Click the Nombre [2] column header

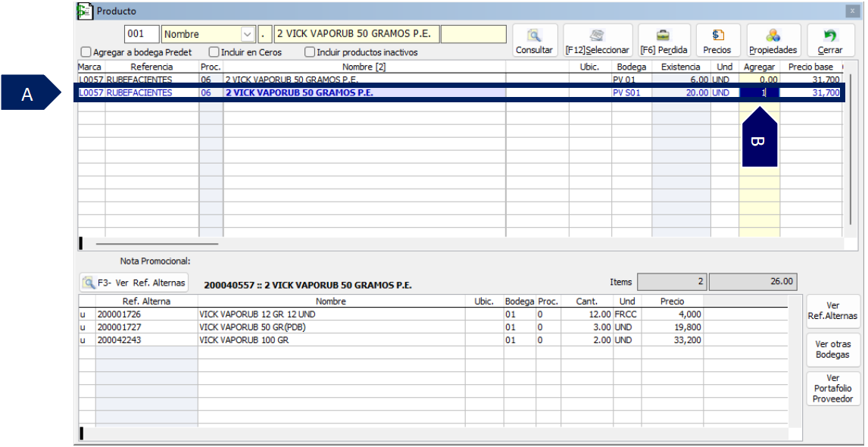364,67
